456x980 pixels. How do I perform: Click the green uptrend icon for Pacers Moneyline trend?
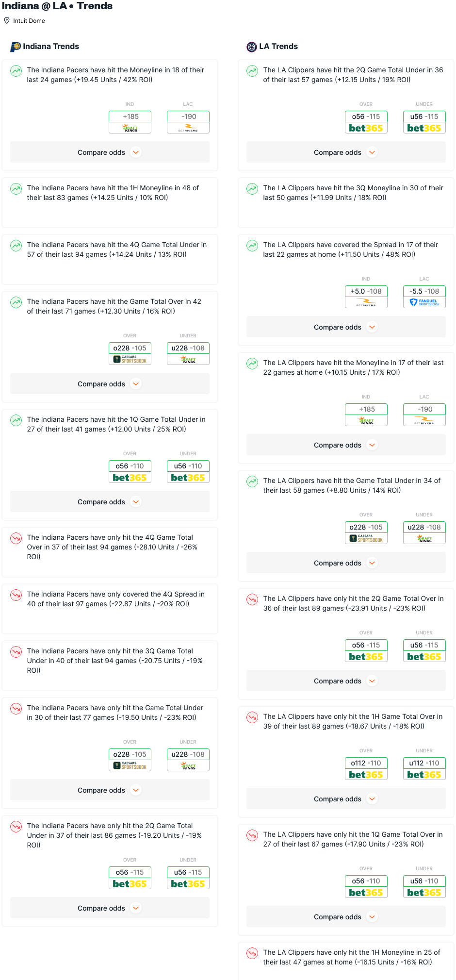coord(16,71)
